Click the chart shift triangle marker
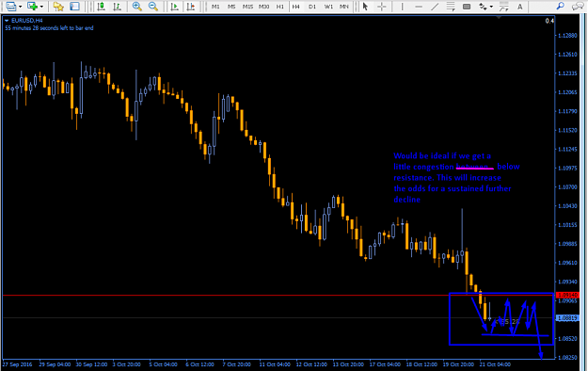 tap(499, 17)
